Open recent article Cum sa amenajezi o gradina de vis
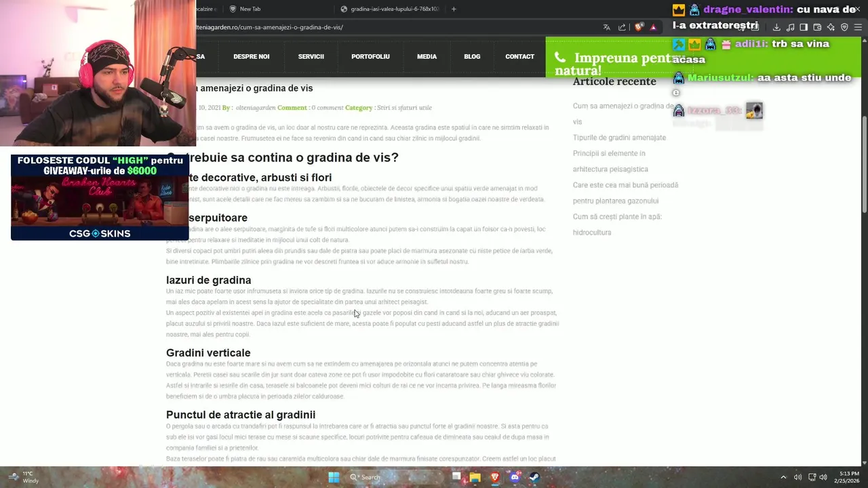The height and width of the screenshot is (488, 868). 623,114
